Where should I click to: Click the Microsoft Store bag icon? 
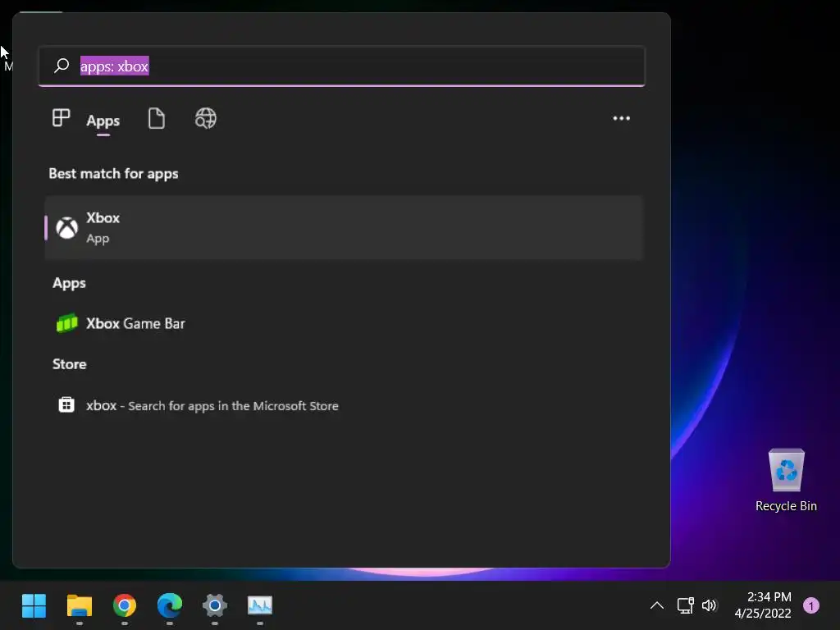tap(66, 404)
